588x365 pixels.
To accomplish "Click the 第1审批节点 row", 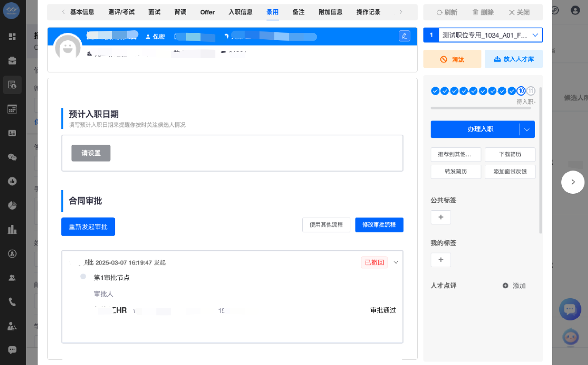I will click(x=112, y=278).
